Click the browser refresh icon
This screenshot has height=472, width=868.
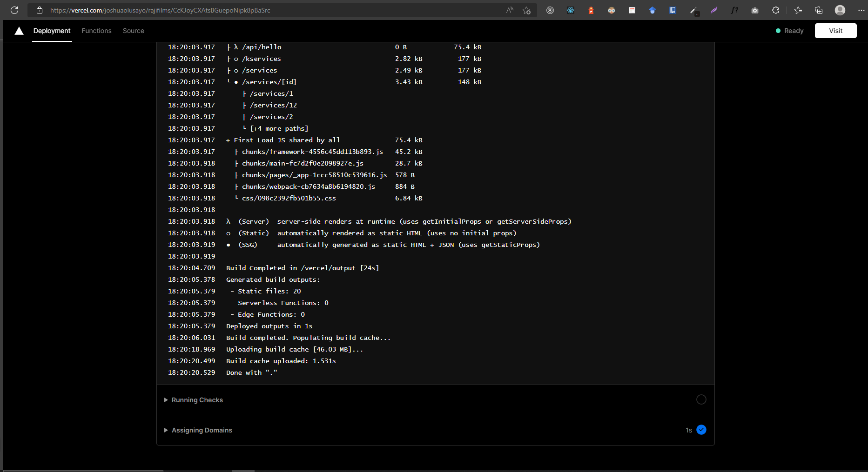tap(14, 10)
